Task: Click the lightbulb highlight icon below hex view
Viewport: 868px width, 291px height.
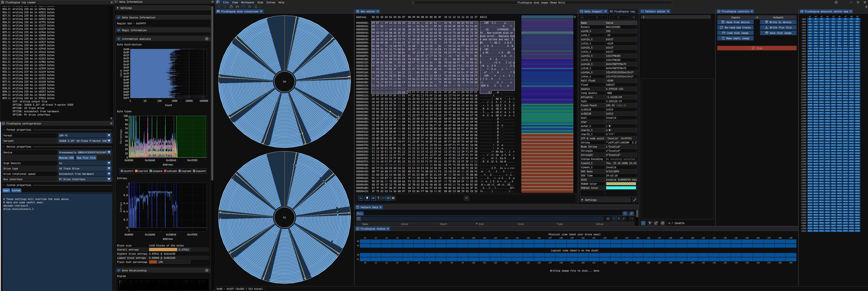Action: tap(367, 198)
